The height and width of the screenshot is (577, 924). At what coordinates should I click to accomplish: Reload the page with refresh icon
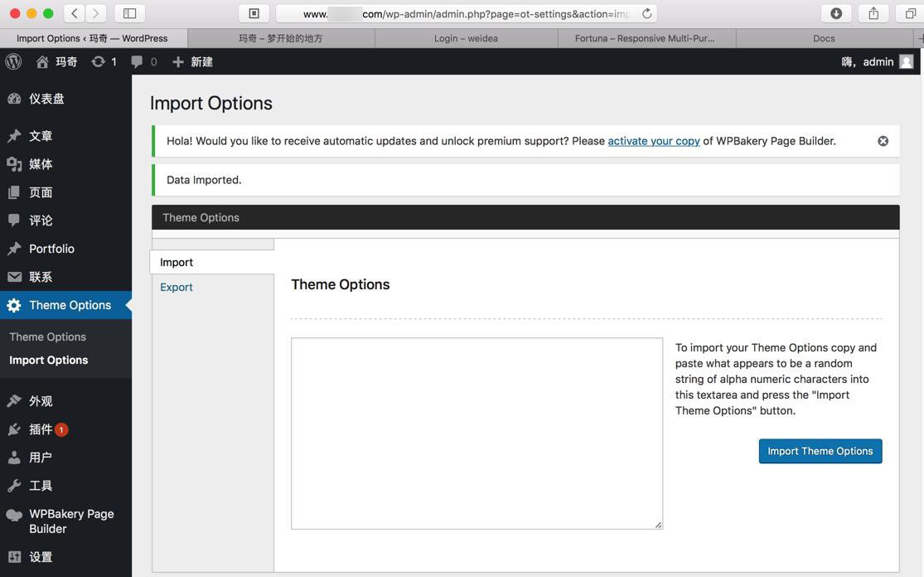tap(646, 13)
